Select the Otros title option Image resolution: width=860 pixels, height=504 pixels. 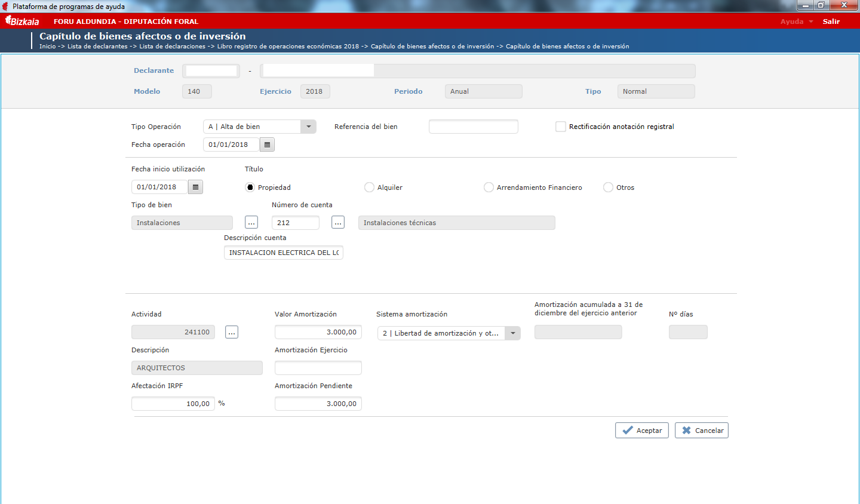(x=608, y=188)
